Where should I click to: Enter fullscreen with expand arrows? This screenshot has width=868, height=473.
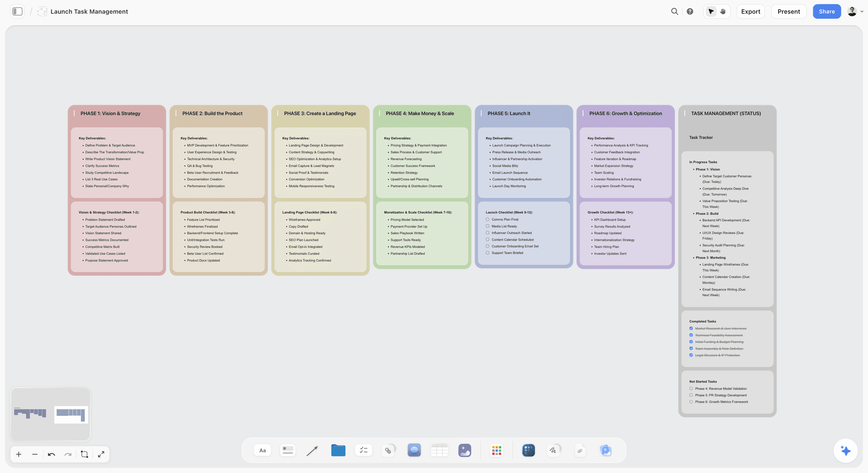pos(101,454)
